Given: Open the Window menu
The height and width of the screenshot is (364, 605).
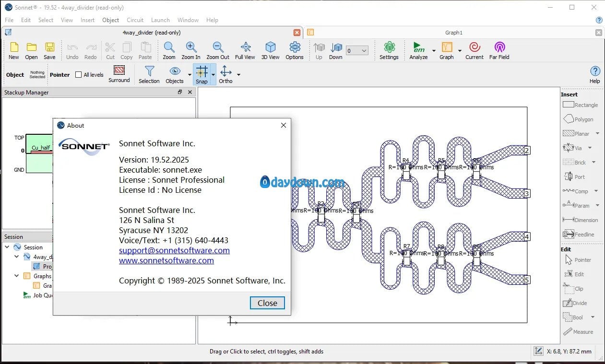Looking at the screenshot, I should [x=188, y=20].
